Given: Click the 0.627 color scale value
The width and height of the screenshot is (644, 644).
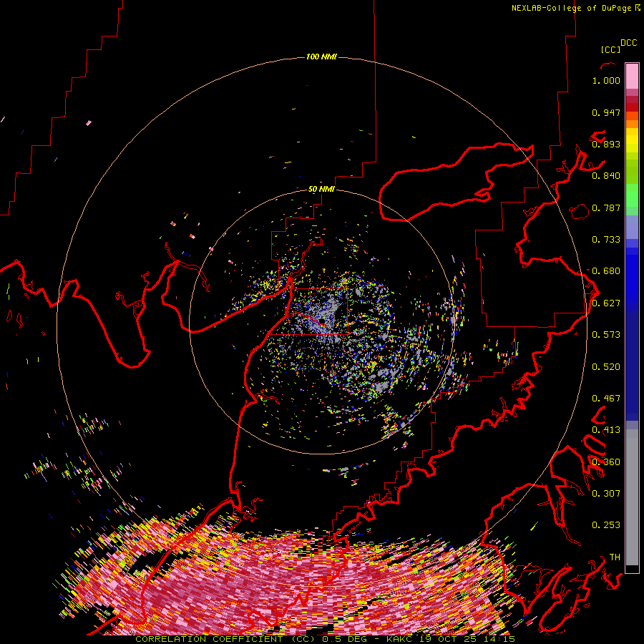Looking at the screenshot, I should pyautogui.click(x=606, y=303).
